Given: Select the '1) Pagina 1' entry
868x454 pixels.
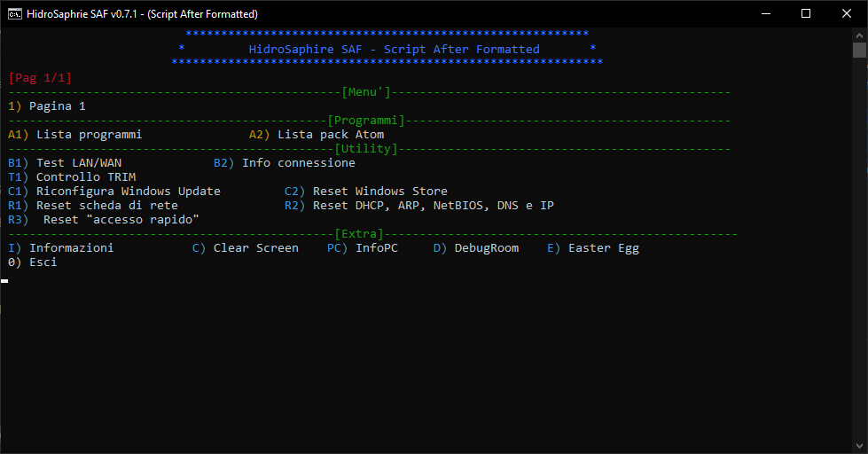Looking at the screenshot, I should tap(47, 106).
